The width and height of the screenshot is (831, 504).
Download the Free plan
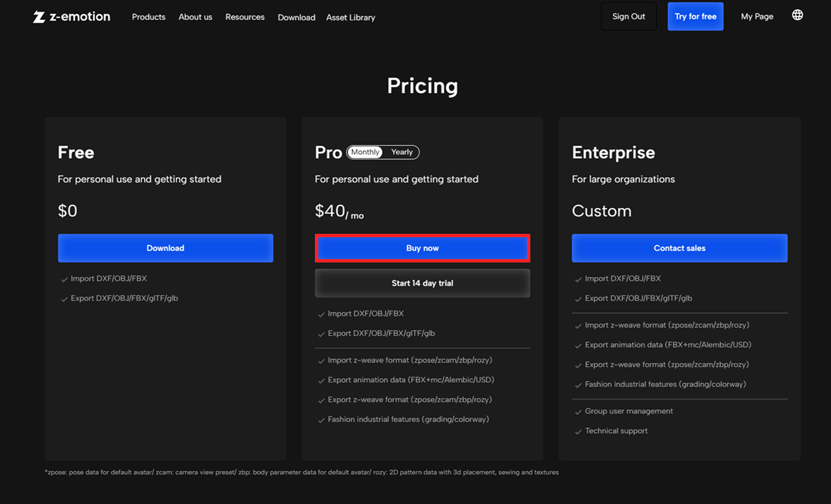165,248
